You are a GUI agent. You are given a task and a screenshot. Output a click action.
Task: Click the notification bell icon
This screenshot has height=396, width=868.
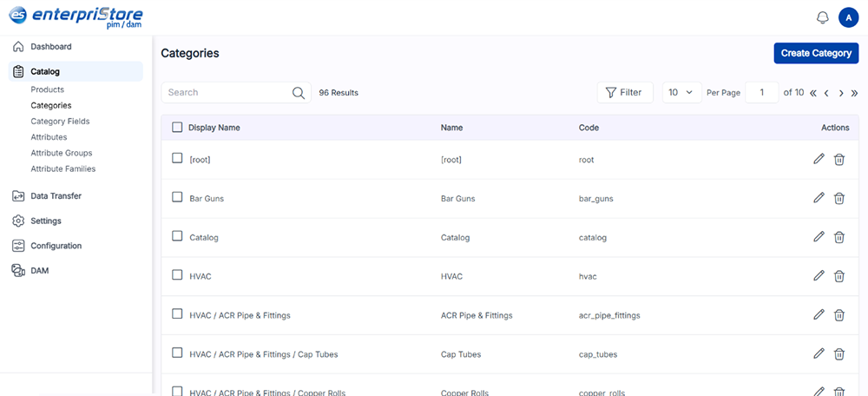[x=823, y=17]
